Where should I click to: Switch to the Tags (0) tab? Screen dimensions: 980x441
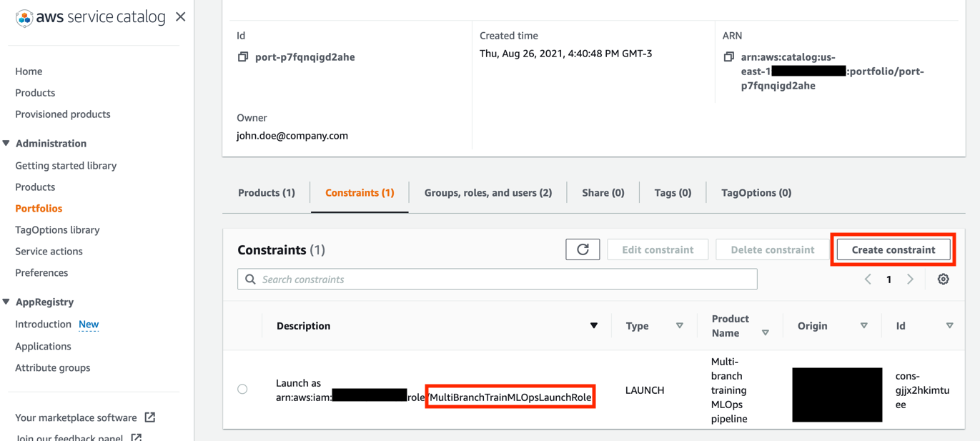point(673,193)
